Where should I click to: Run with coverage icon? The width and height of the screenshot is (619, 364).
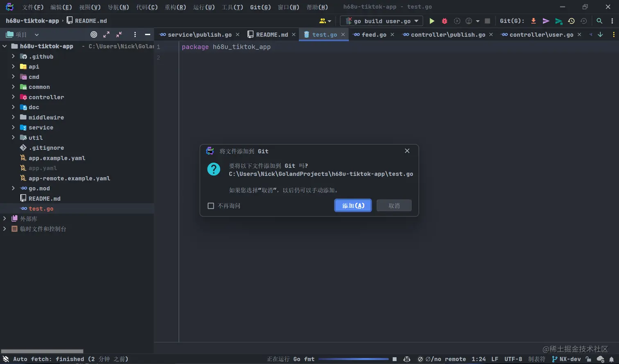pos(457,21)
